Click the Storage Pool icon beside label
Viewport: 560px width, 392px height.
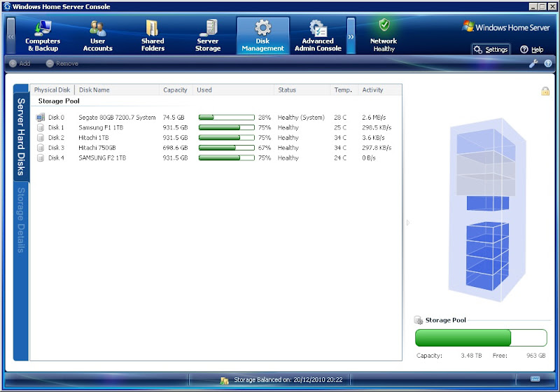pyautogui.click(x=418, y=320)
